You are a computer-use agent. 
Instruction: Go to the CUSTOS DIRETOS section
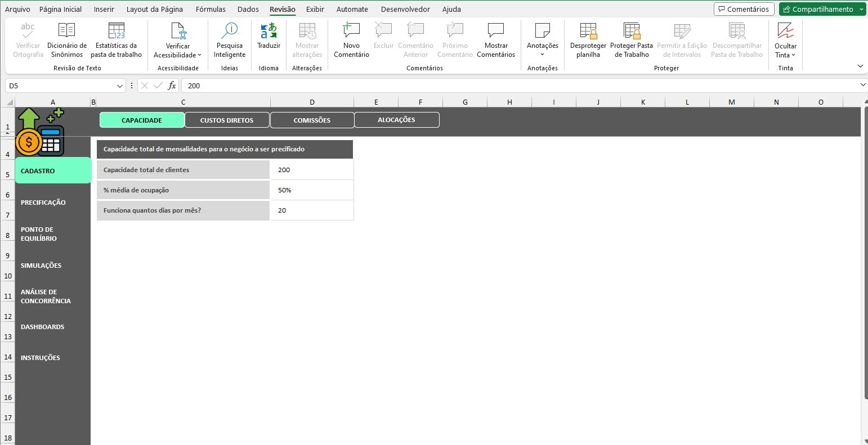point(227,120)
